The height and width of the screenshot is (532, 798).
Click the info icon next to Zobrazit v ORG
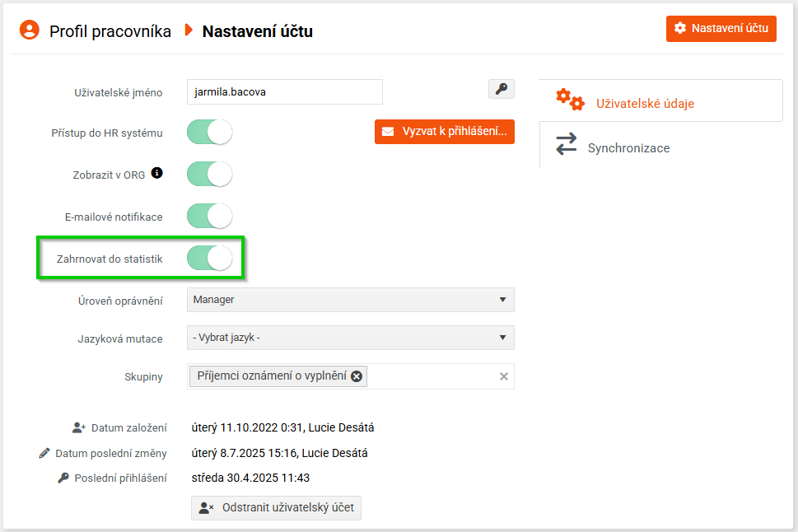click(x=156, y=173)
